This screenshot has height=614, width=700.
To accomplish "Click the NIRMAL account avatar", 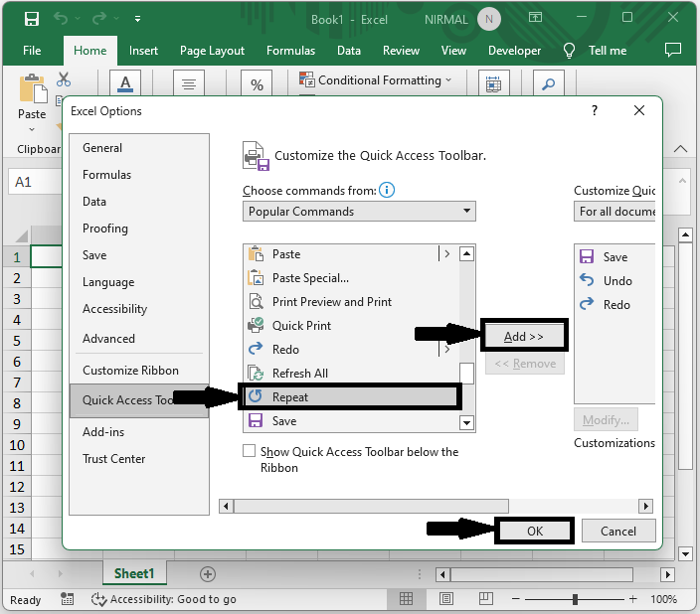I will [489, 19].
